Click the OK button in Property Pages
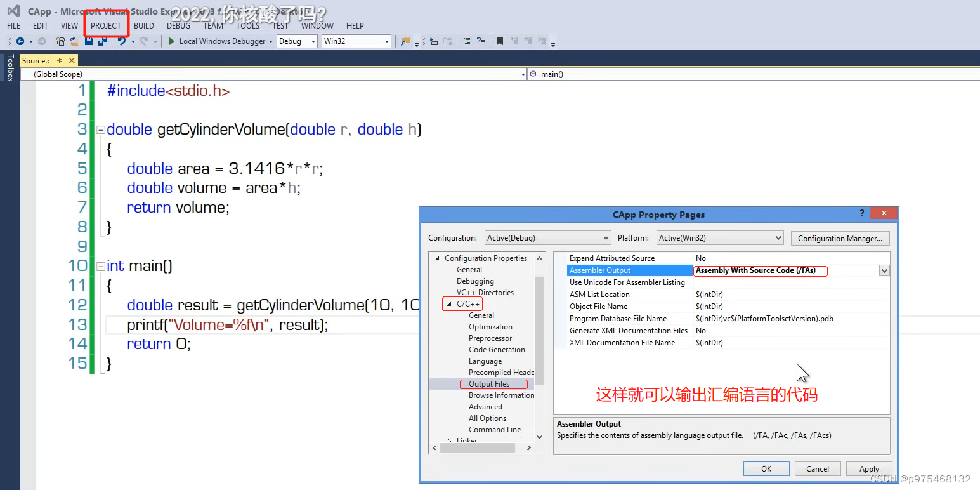980x490 pixels. point(766,468)
